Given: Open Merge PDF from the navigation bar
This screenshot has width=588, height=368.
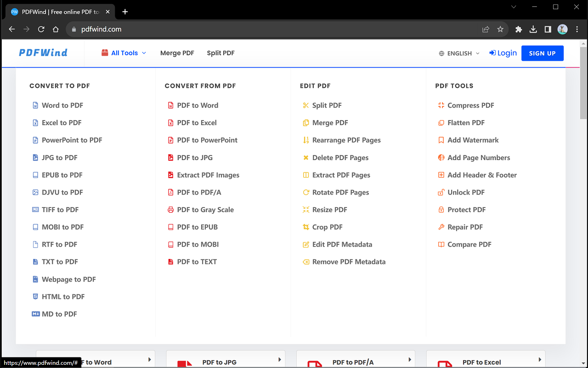Looking at the screenshot, I should tap(177, 53).
